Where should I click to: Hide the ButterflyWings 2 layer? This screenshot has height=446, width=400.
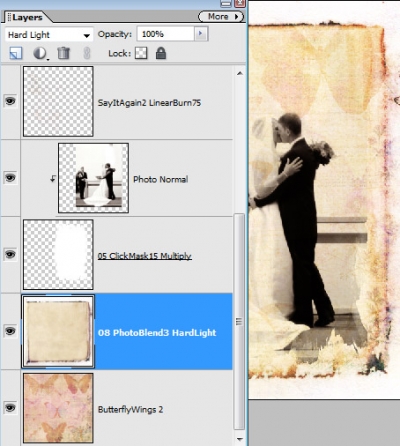pos(10,408)
